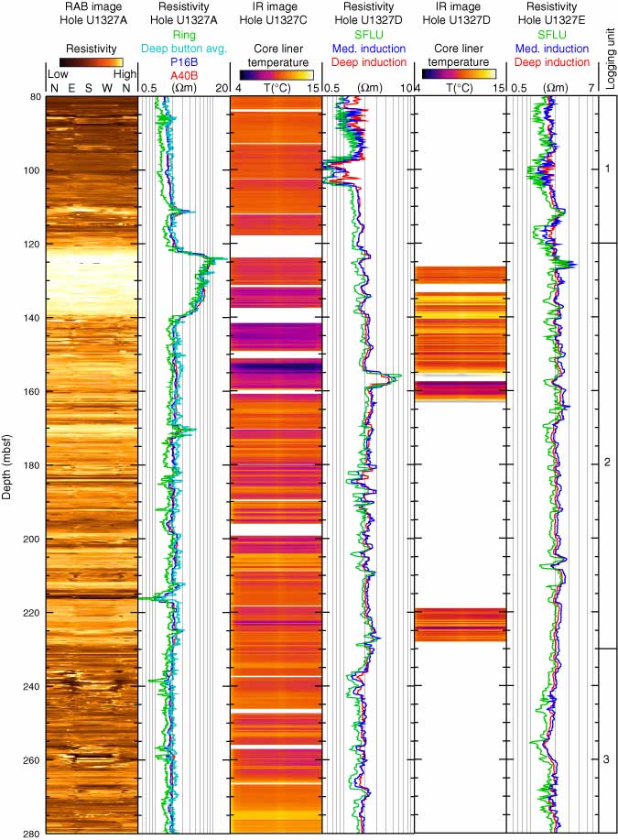Viewport: 618px width, 840px height.
Task: Select logging unit 3 in the right column
Action: (x=607, y=759)
